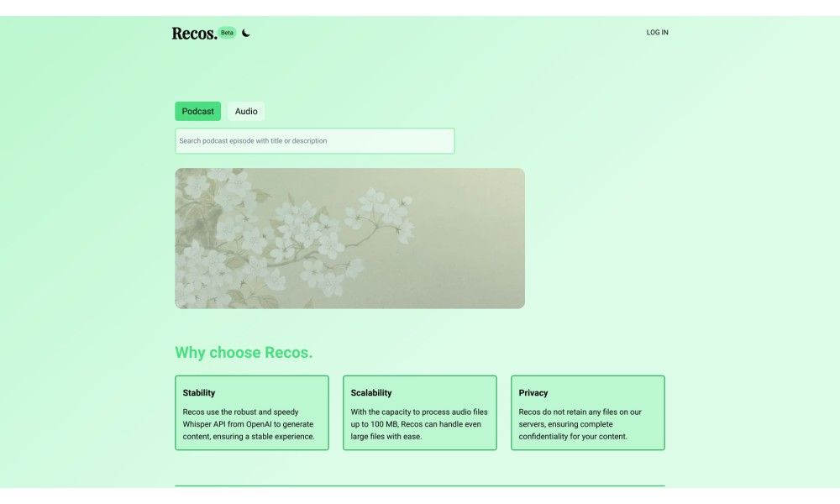Image resolution: width=840 pixels, height=504 pixels.
Task: Click the text about complete confidentiality
Action: (580, 424)
